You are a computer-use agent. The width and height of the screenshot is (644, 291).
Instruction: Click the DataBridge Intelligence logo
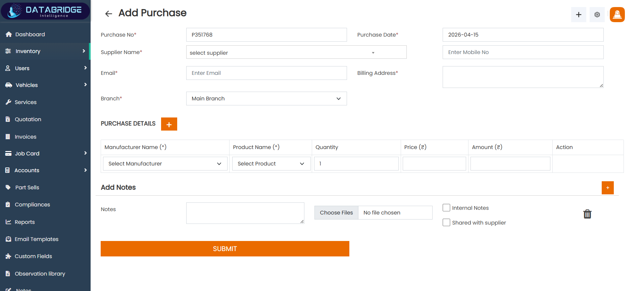point(45,11)
